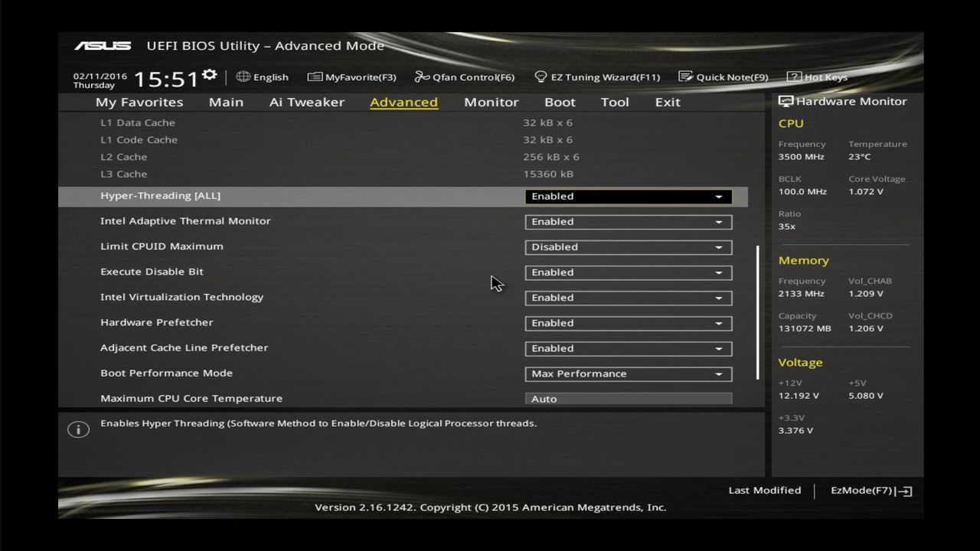This screenshot has height=551, width=980.
Task: Click the EzMode exit arrow icon
Action: 904,491
